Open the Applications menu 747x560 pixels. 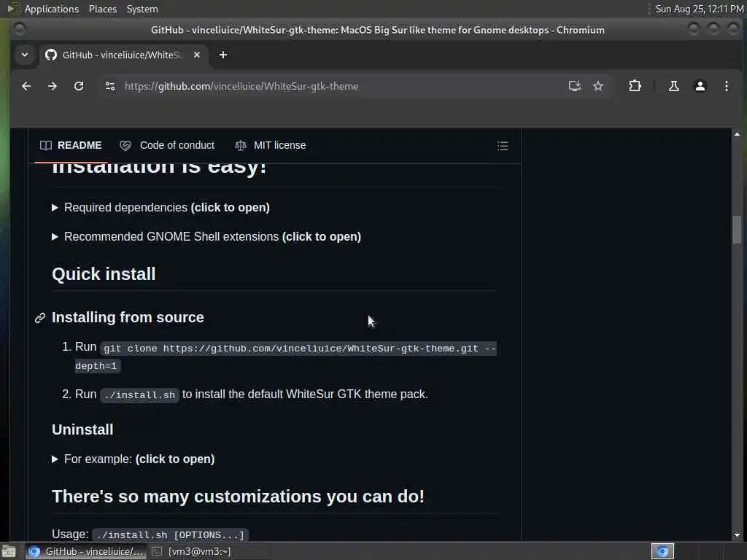[x=52, y=9]
